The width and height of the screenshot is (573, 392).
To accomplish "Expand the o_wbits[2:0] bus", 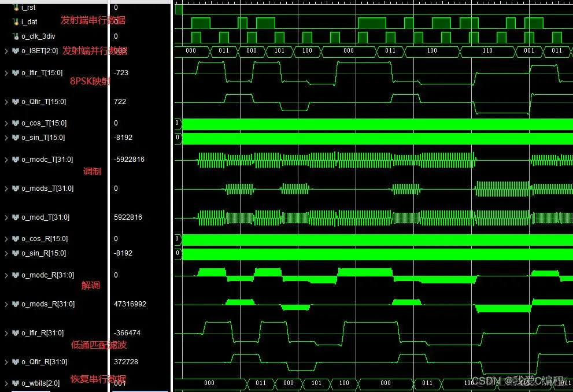I will click(x=6, y=383).
